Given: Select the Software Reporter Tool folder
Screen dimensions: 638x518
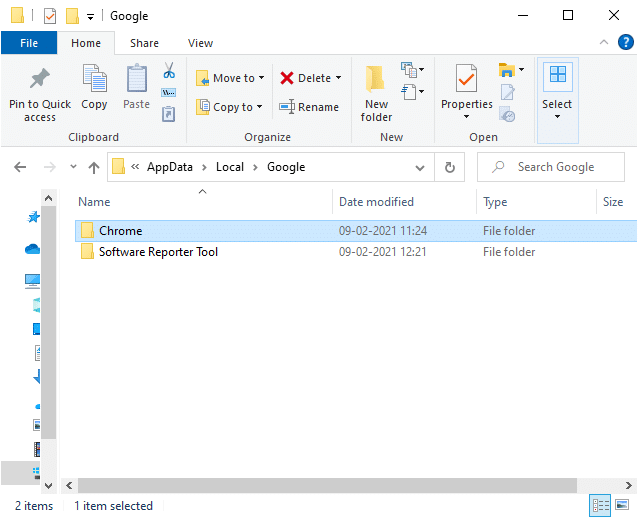Looking at the screenshot, I should (356, 252).
